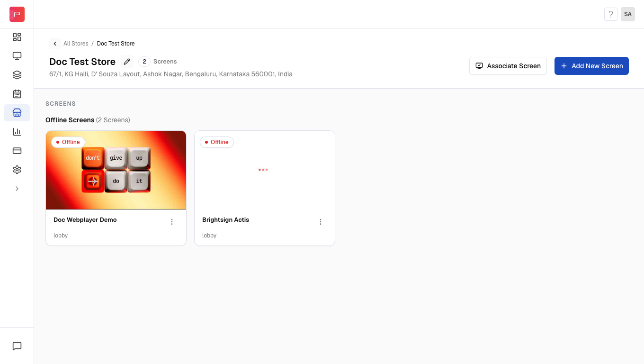Click the back arrow beside All Stores
644x364 pixels.
point(55,44)
